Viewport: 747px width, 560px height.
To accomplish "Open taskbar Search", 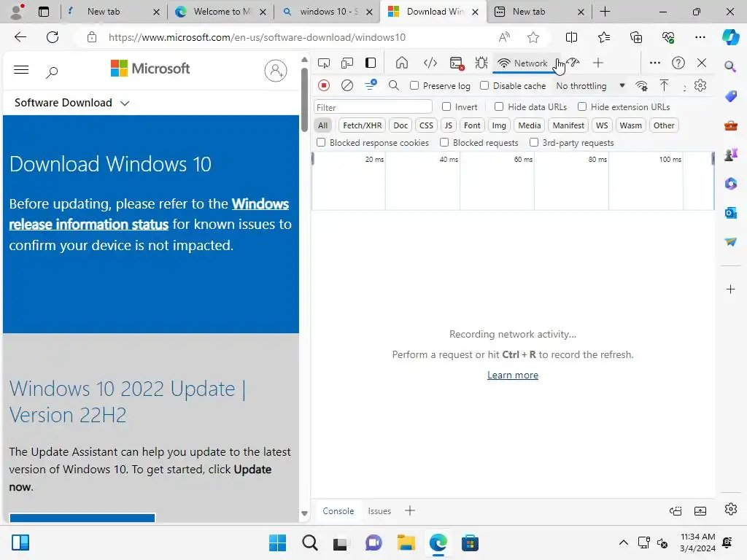I will tap(309, 542).
